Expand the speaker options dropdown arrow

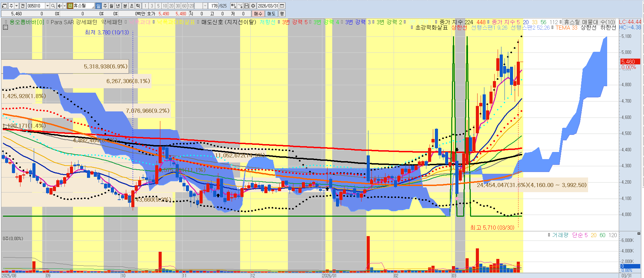coord(64,6)
